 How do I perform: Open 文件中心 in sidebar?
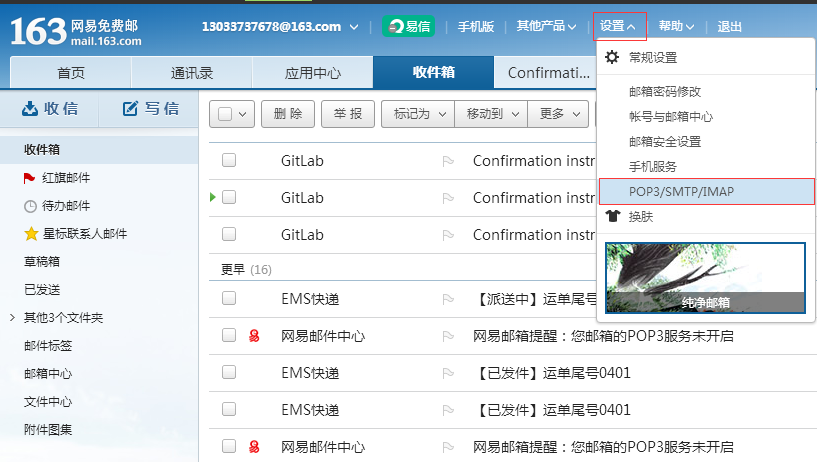tap(48, 402)
